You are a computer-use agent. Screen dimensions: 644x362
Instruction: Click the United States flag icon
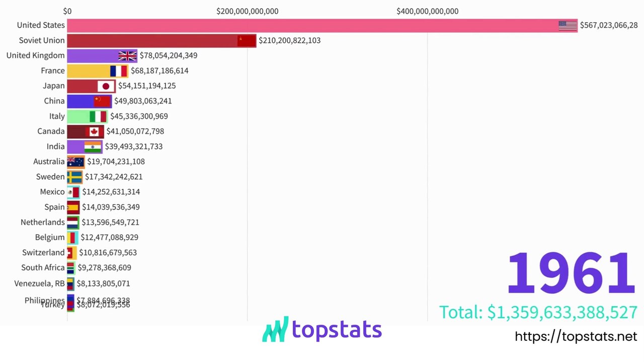(x=568, y=25)
